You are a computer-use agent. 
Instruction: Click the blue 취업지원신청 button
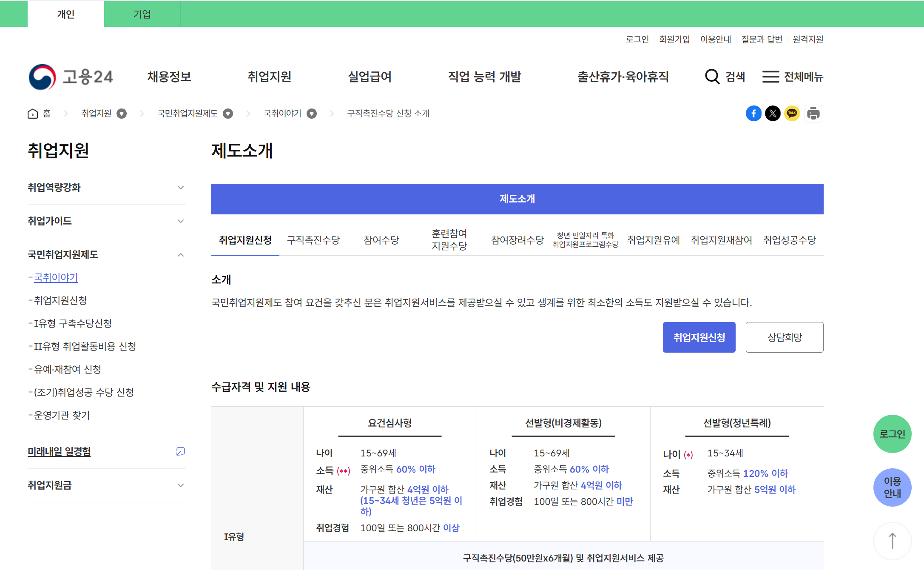tap(699, 337)
